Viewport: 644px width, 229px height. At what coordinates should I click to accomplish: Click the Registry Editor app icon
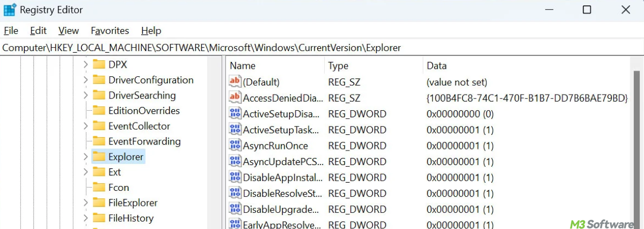10,10
